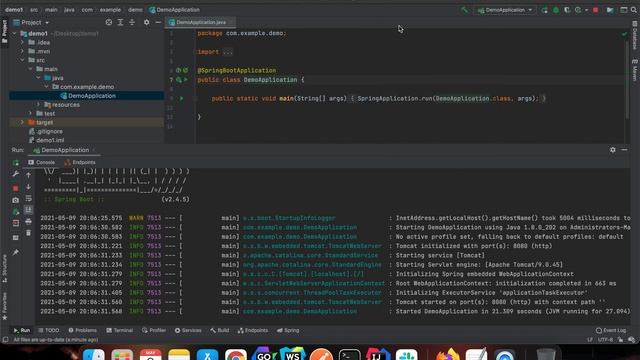Collapse the main folder
640x360 pixels.
(x=31, y=69)
